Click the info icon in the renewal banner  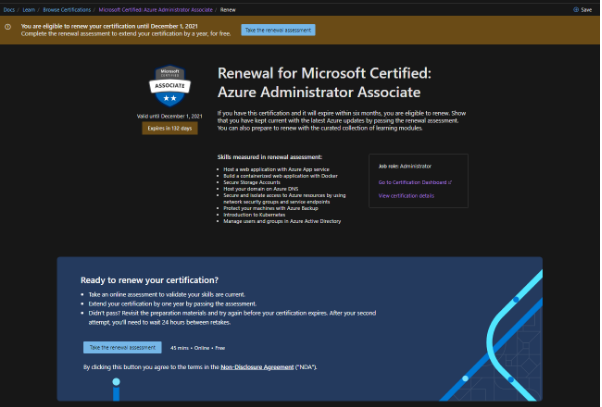tap(8, 27)
